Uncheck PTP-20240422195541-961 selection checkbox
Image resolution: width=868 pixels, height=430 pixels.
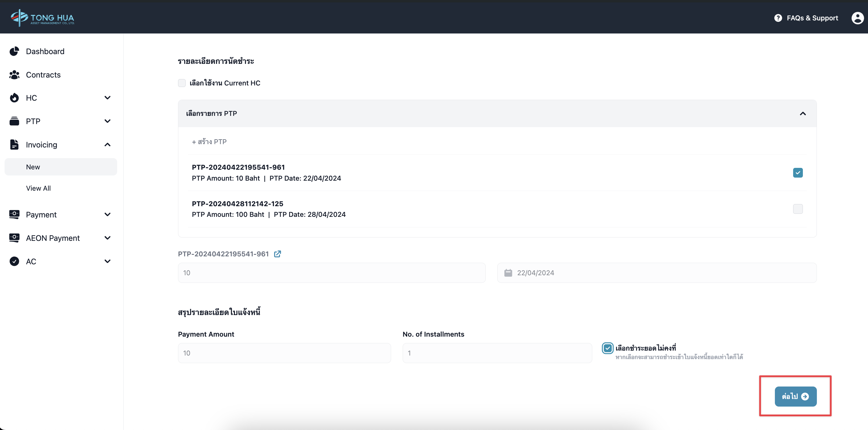[x=798, y=173]
